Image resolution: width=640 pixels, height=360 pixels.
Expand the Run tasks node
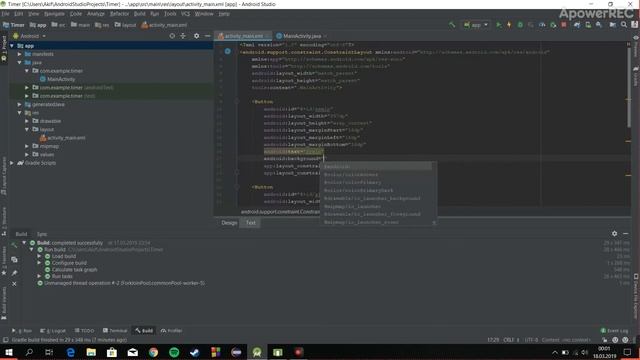click(x=40, y=276)
